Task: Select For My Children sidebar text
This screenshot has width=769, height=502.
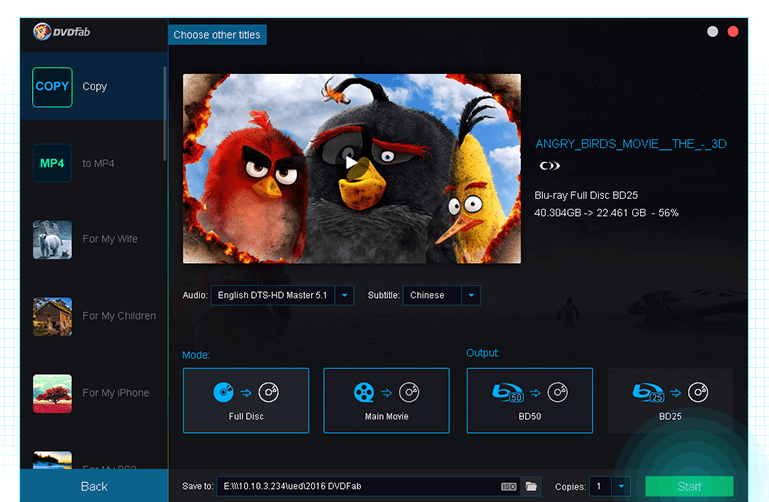Action: point(119,316)
